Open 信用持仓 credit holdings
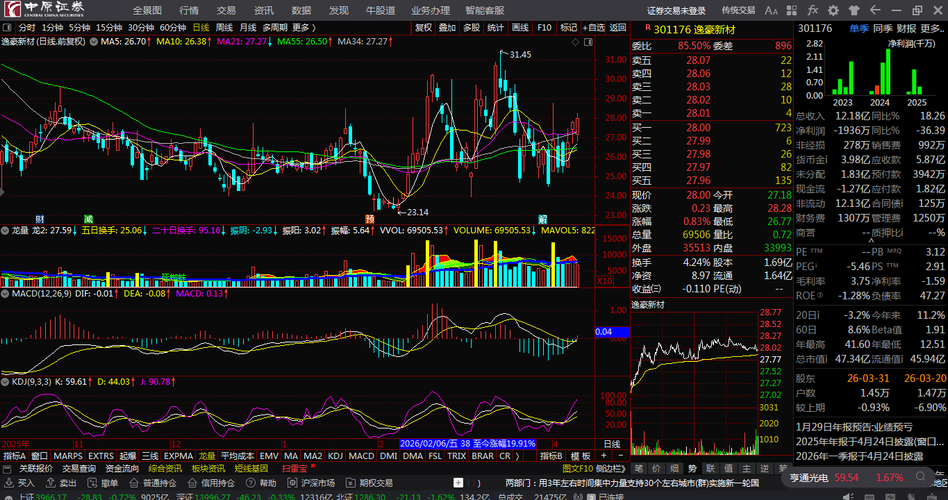This screenshot has height=500, width=948. click(x=211, y=483)
